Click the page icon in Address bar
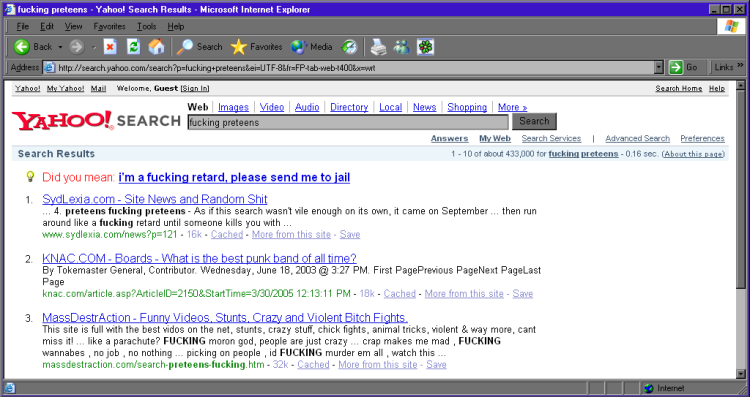Screen dimensions: 750x397 49,67
